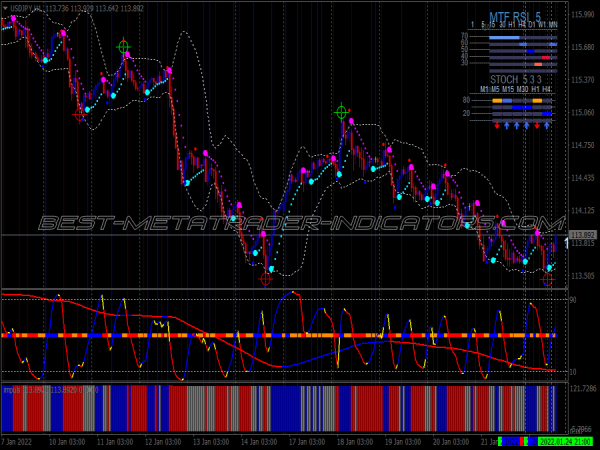
Task: Click the blue up arrow under STOCH M30
Action: coord(527,125)
